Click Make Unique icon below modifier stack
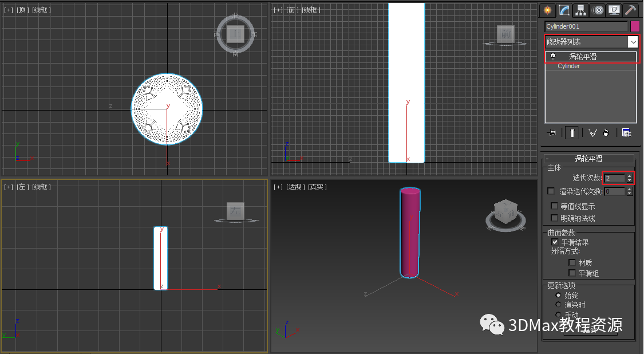The width and height of the screenshot is (644, 354). 592,133
